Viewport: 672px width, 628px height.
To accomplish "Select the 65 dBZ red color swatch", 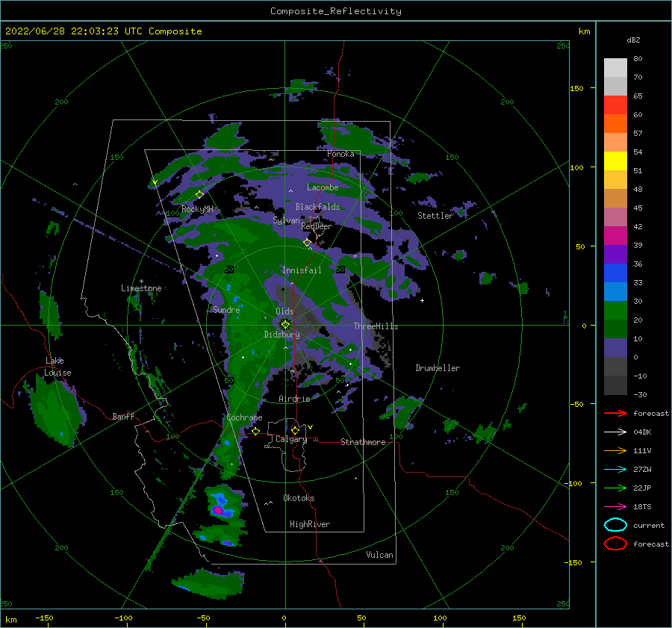I will coord(615,105).
